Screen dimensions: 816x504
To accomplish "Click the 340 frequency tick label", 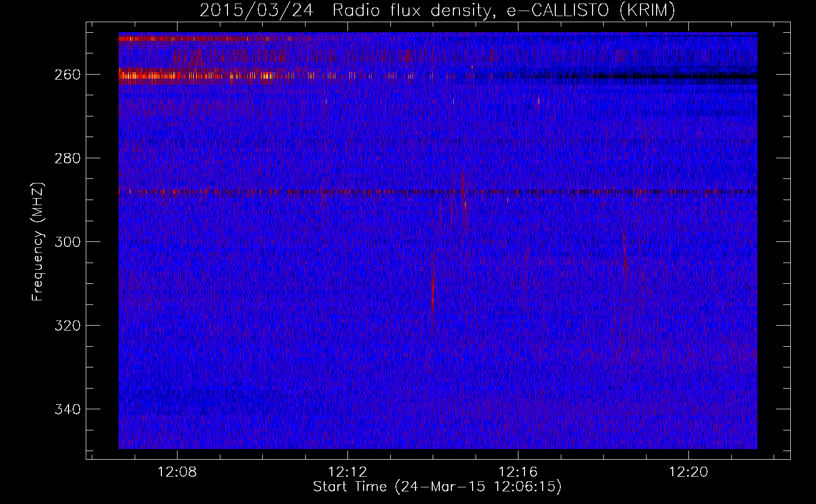I will pyautogui.click(x=68, y=409).
